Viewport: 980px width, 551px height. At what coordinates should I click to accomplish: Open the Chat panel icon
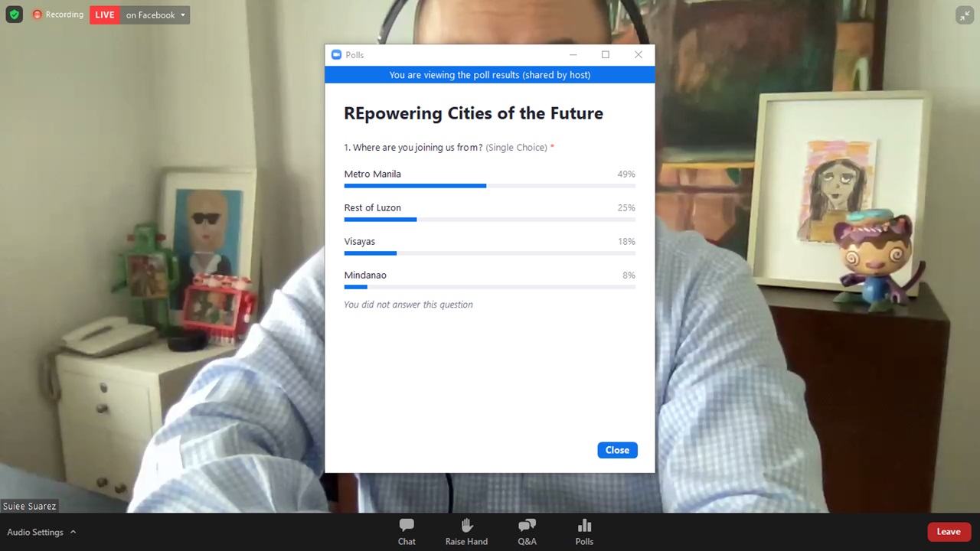407,526
